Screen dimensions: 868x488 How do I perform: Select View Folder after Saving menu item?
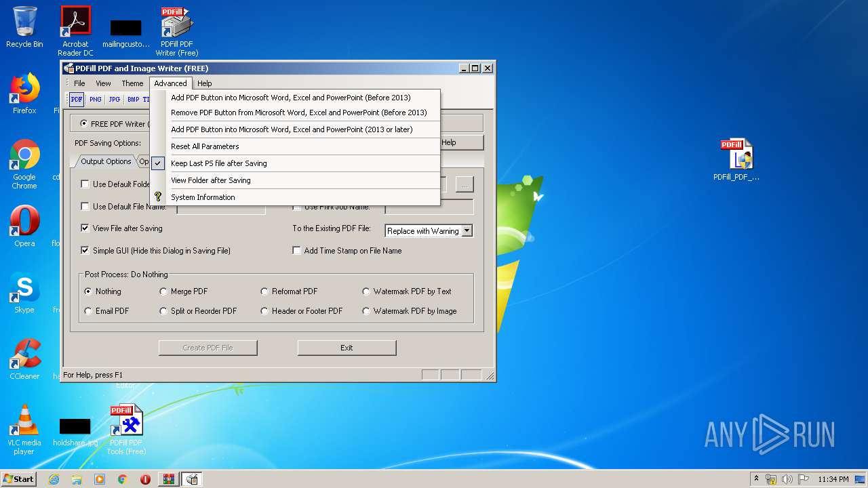coord(295,180)
